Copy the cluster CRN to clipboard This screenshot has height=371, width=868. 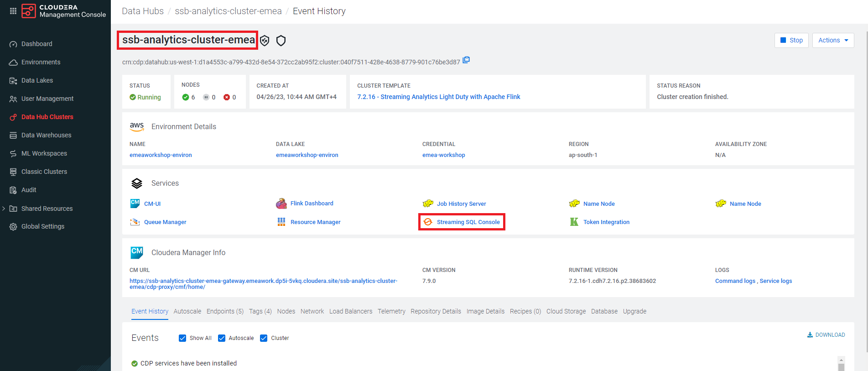tap(466, 60)
